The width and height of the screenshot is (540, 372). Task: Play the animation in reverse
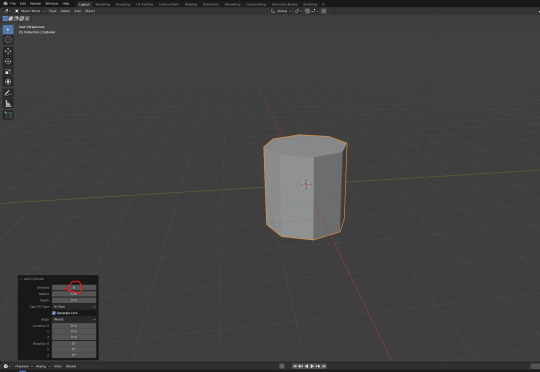307,366
